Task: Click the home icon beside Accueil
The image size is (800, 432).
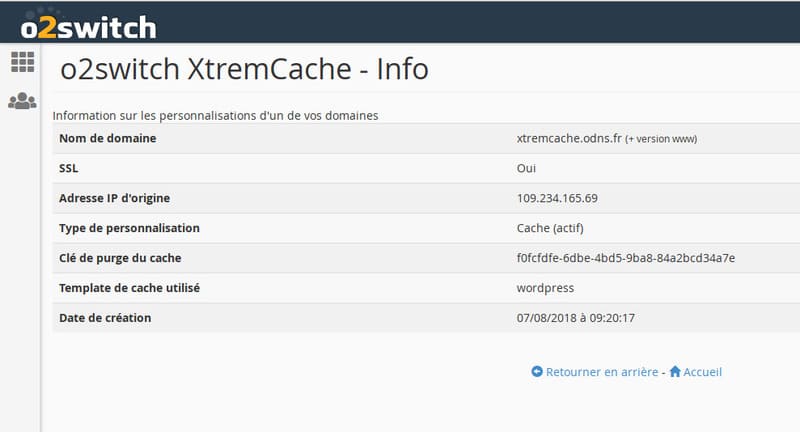Action: coord(675,371)
